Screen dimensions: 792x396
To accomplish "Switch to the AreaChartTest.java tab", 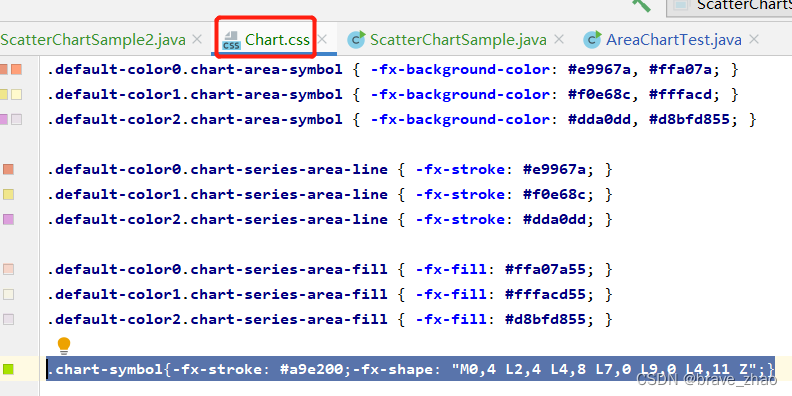I will (x=674, y=40).
